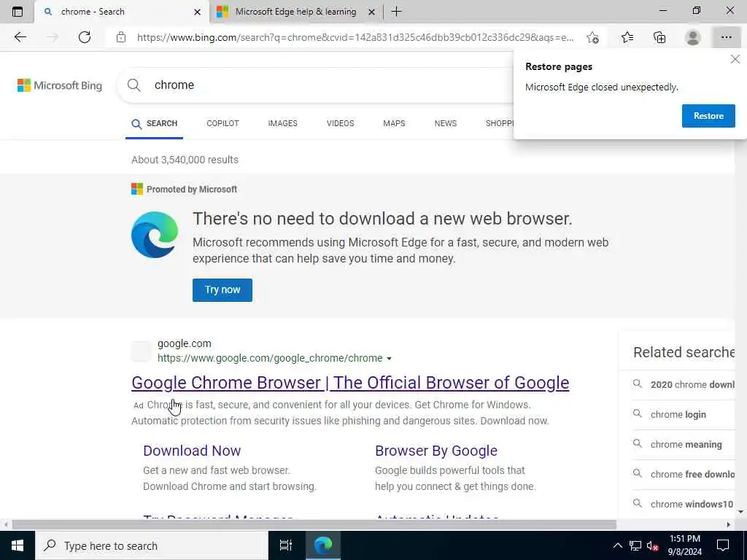Select related search 2020 chrome download
747x560 pixels.
point(683,385)
